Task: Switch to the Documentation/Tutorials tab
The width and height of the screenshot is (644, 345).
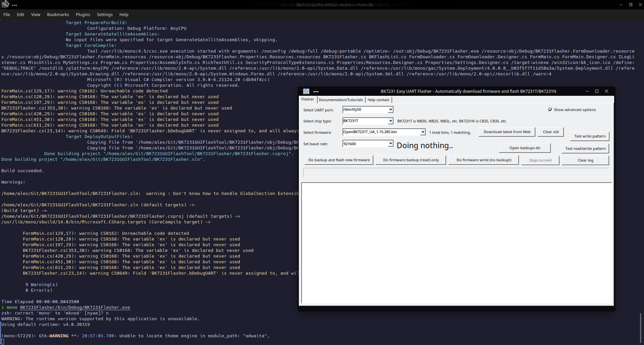Action: [x=341, y=100]
